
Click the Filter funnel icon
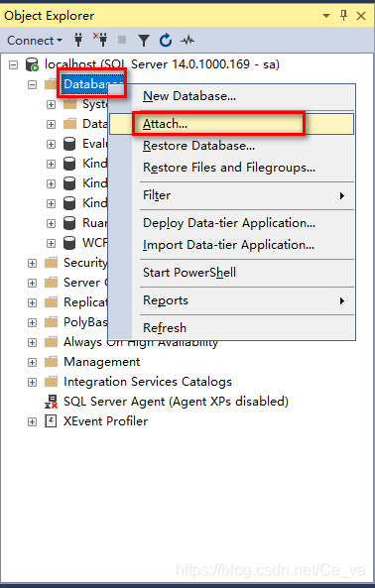(144, 41)
